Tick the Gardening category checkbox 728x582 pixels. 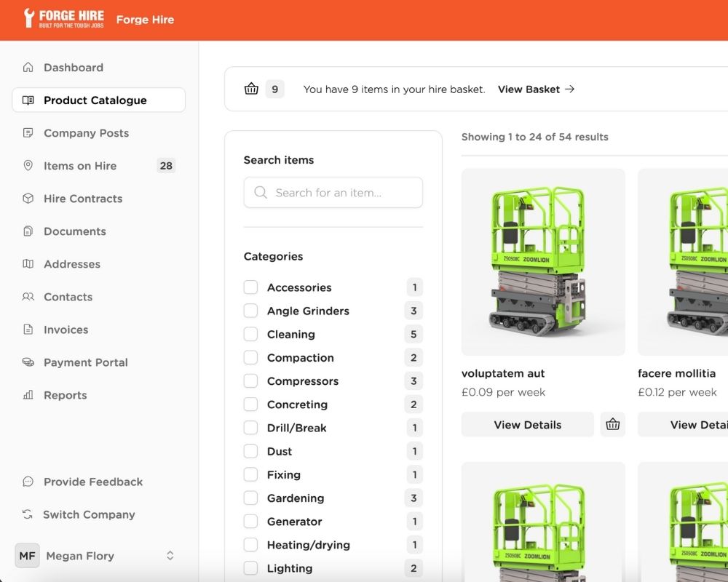[x=250, y=498]
